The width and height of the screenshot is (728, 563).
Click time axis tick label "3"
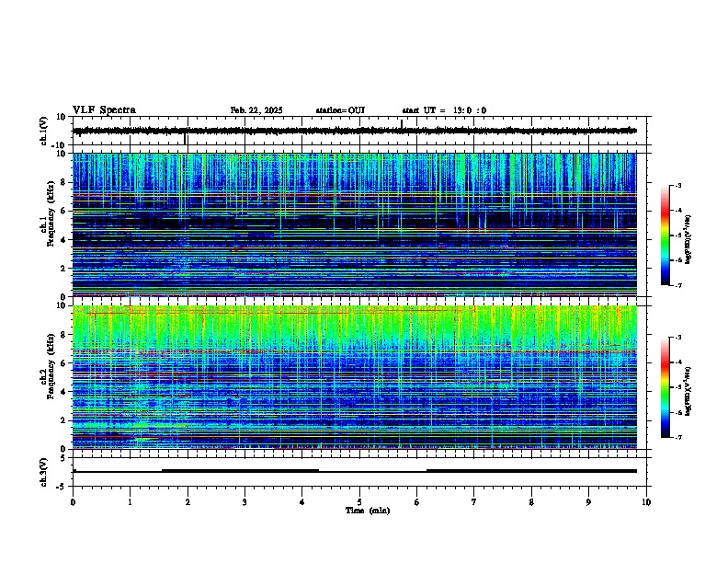point(245,502)
